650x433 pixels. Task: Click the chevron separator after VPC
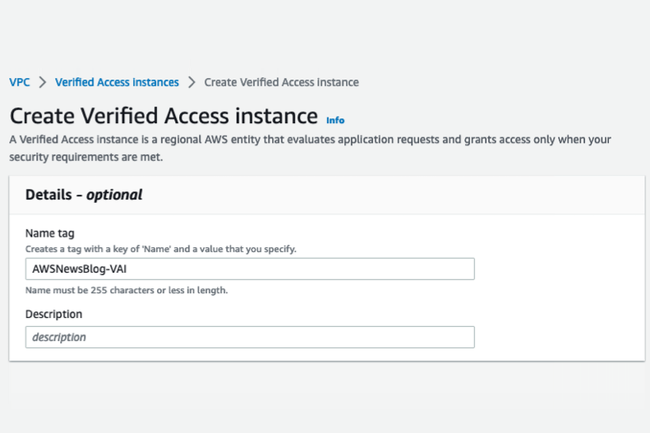pos(43,82)
